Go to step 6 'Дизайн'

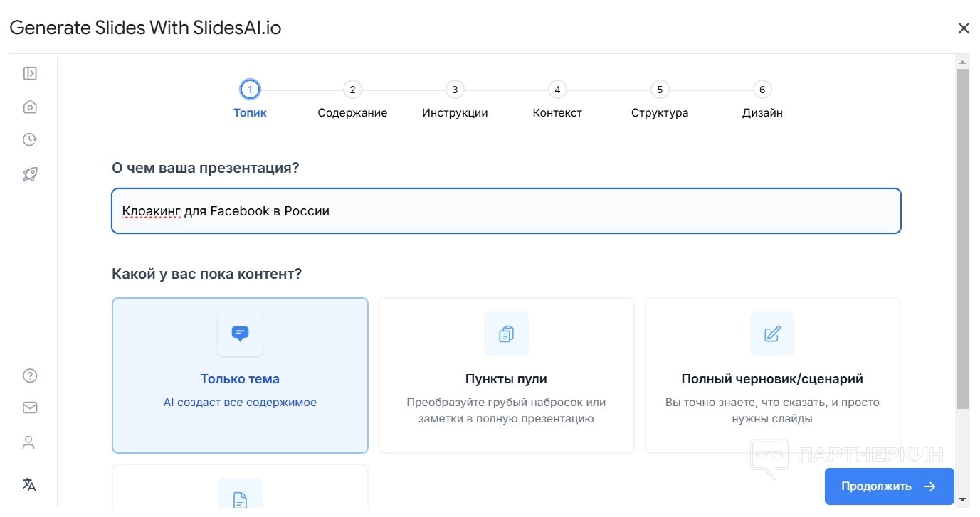pos(762,90)
